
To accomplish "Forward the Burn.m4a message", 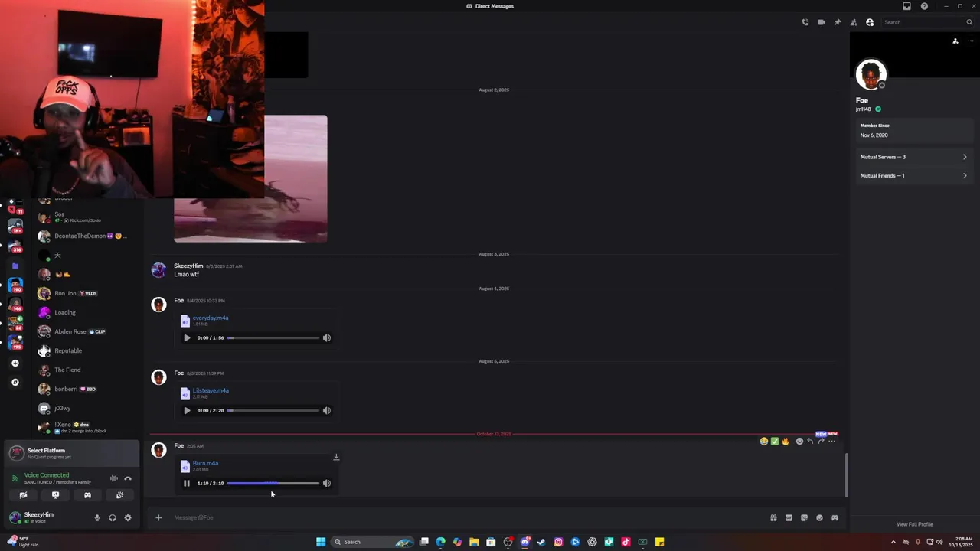I will [821, 442].
